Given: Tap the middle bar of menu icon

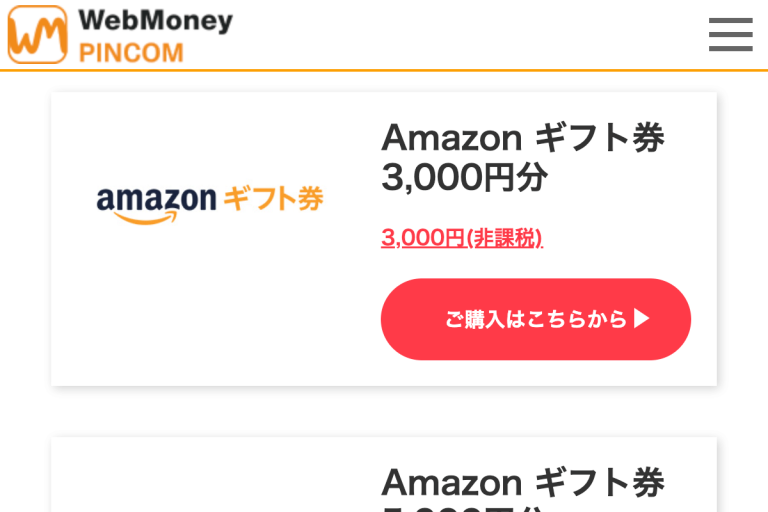Looking at the screenshot, I should (x=730, y=35).
